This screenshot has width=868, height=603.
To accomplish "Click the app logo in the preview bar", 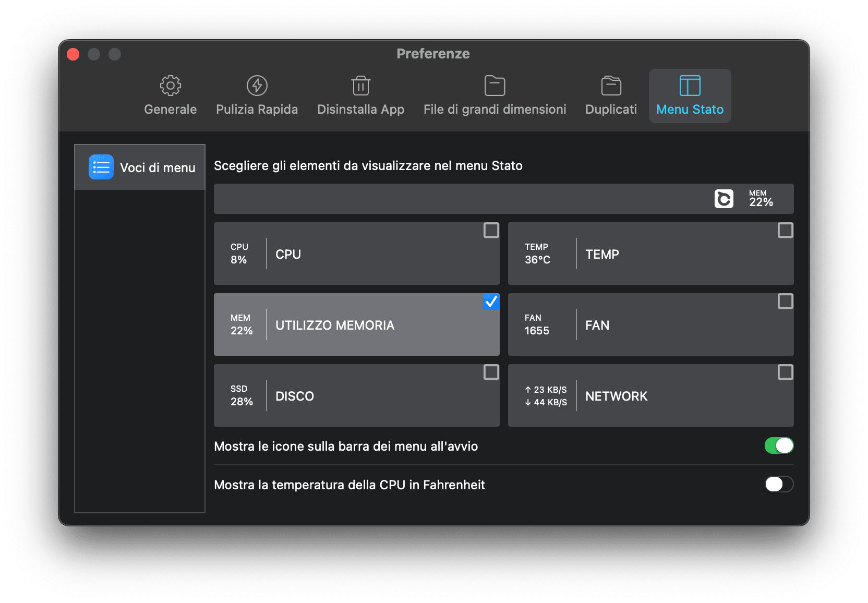I will coord(724,199).
